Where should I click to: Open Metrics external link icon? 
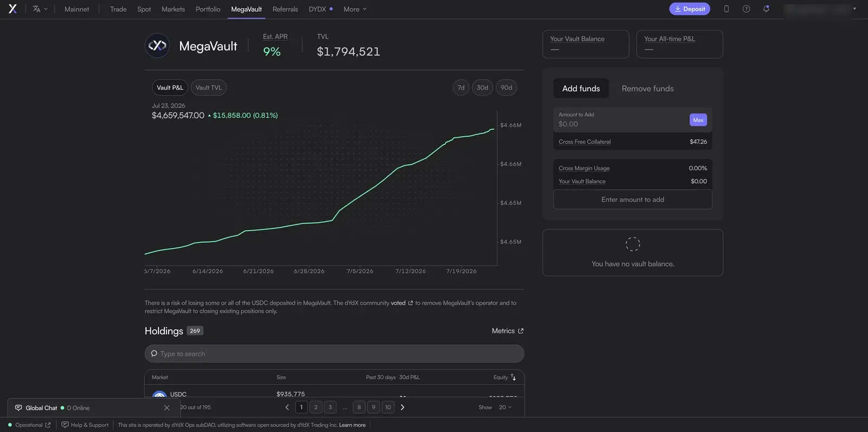pos(521,331)
